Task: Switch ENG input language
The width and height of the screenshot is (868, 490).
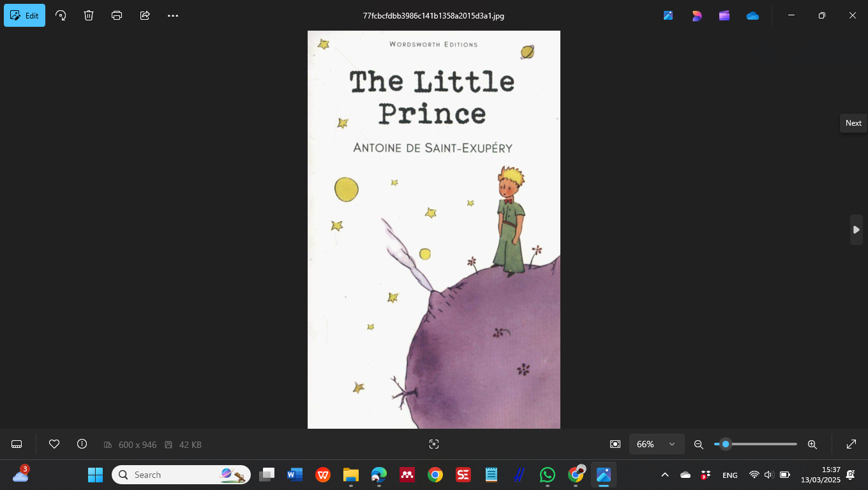Action: [730, 475]
